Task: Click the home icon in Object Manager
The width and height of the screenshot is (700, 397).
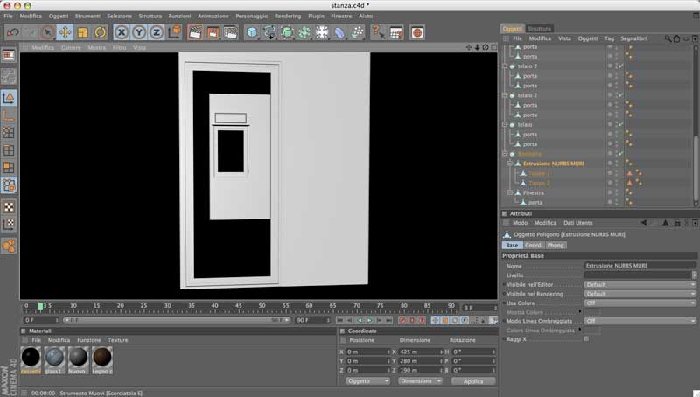Action: pyautogui.click(x=677, y=39)
